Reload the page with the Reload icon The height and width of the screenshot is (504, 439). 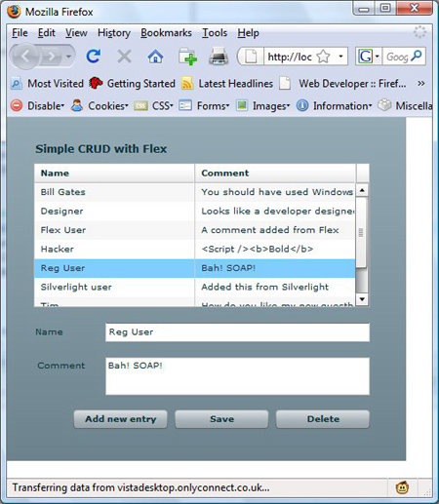(x=94, y=57)
